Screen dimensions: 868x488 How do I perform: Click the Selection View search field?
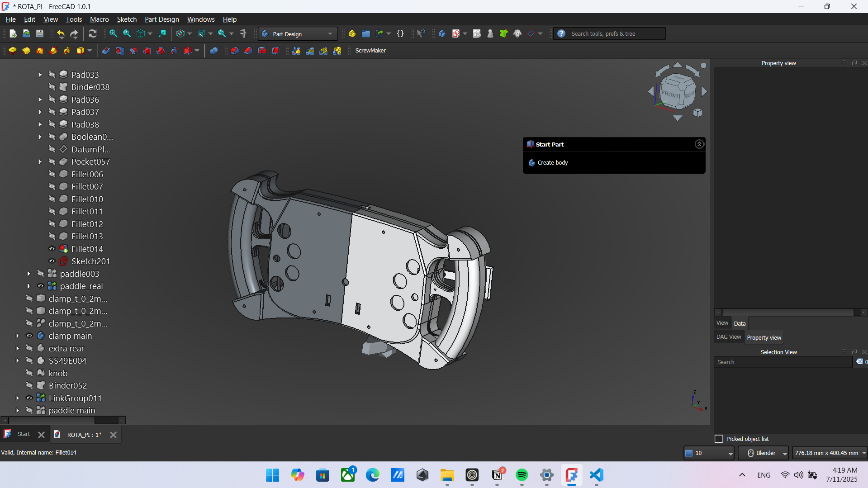pos(783,362)
